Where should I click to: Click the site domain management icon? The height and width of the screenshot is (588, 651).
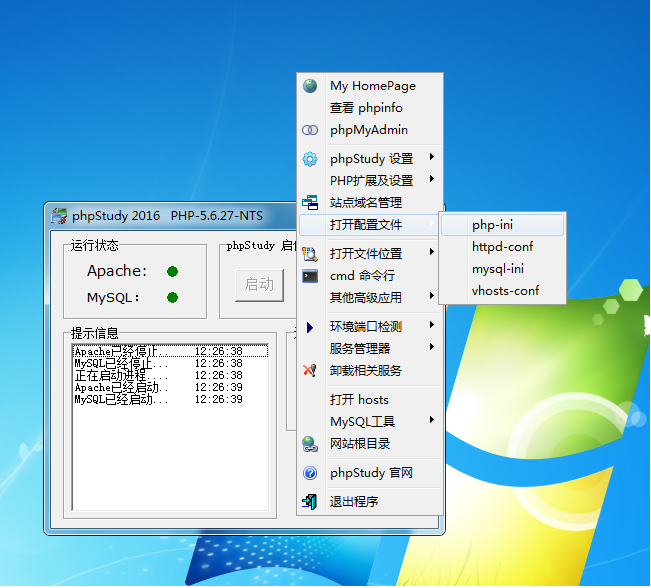pyautogui.click(x=310, y=203)
